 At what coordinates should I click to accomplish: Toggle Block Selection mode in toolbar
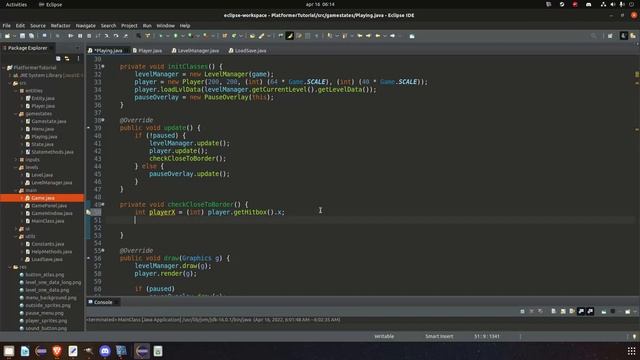click(x=308, y=36)
